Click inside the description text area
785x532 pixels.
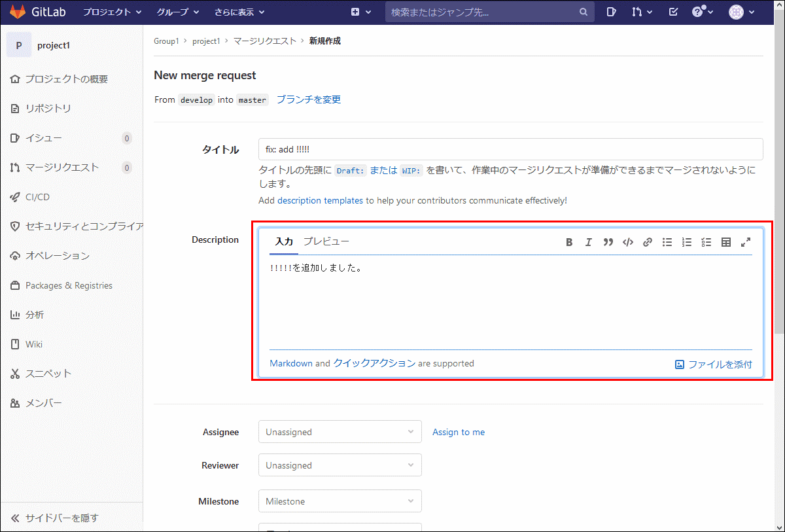pos(511,303)
